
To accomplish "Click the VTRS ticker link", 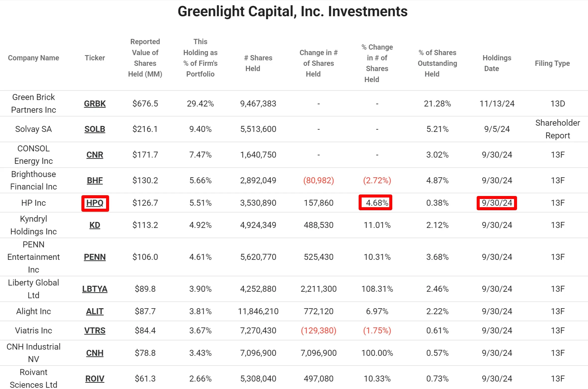I will 95,331.
